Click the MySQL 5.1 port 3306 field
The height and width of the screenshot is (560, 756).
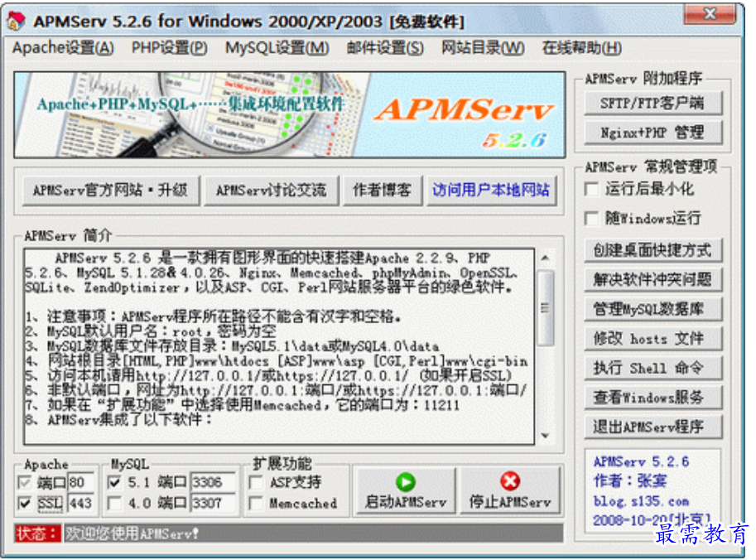[x=214, y=482]
